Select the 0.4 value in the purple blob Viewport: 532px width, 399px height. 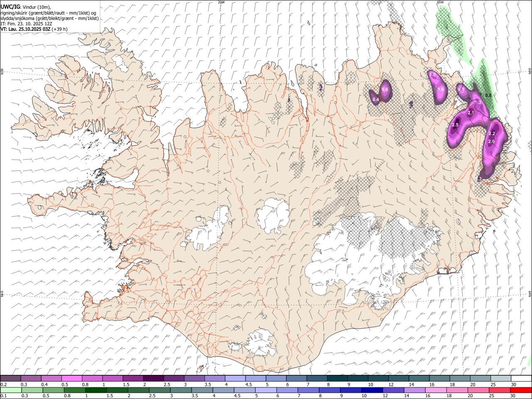[376, 99]
